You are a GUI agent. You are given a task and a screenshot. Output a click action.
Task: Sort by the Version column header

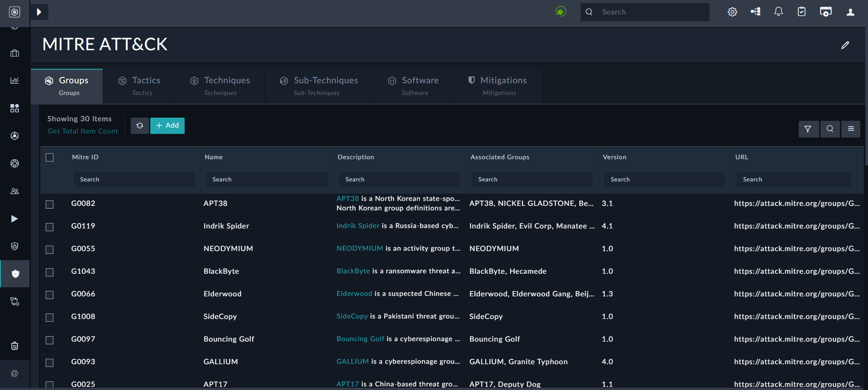(x=615, y=157)
